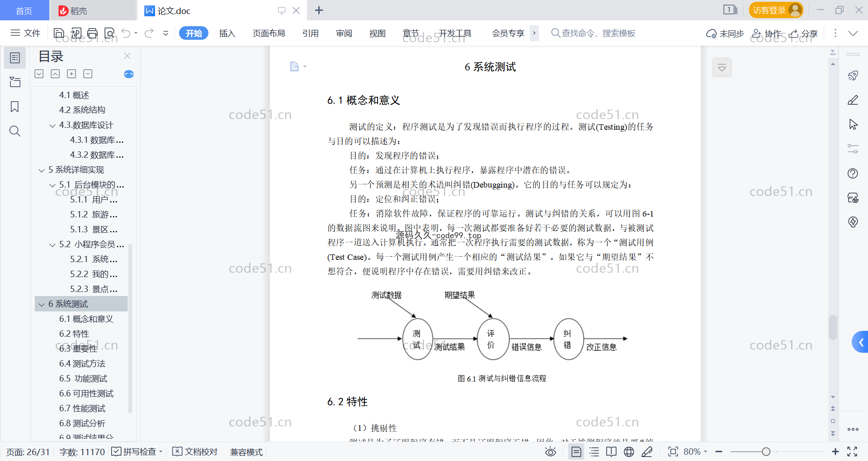Click the Print icon in toolbar
Viewport: 868px width, 461px height.
pyautogui.click(x=92, y=33)
